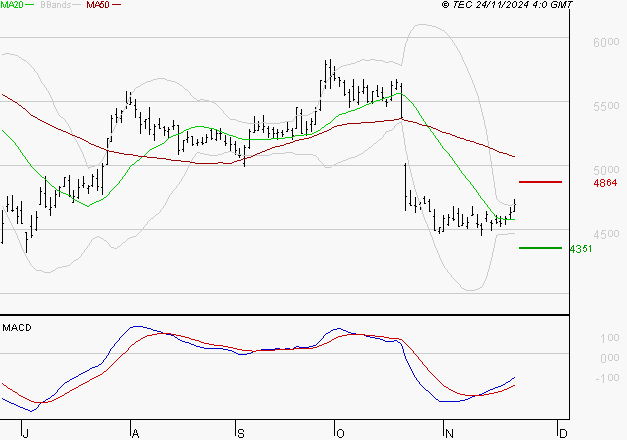Click the green support line at 4351
This screenshot has height=440, width=627.
(x=541, y=248)
